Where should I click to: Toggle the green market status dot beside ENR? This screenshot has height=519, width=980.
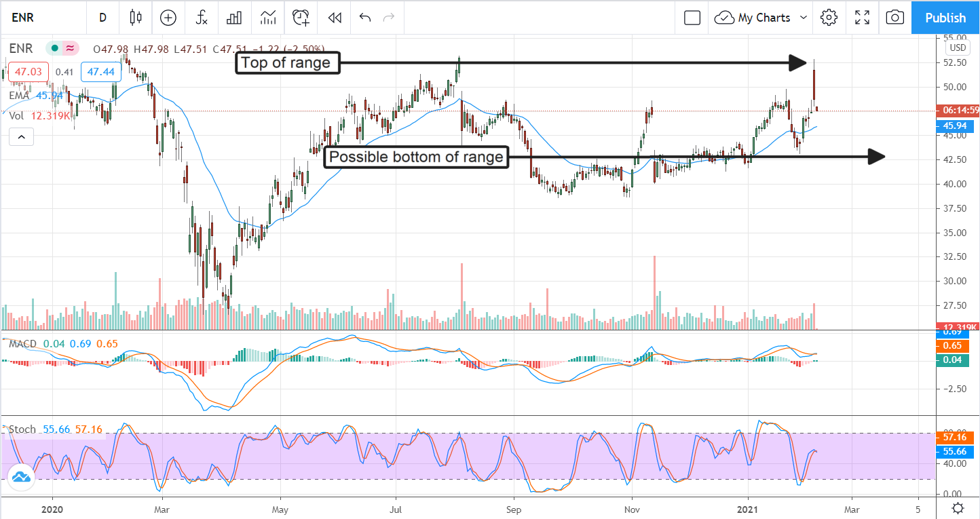pyautogui.click(x=54, y=48)
